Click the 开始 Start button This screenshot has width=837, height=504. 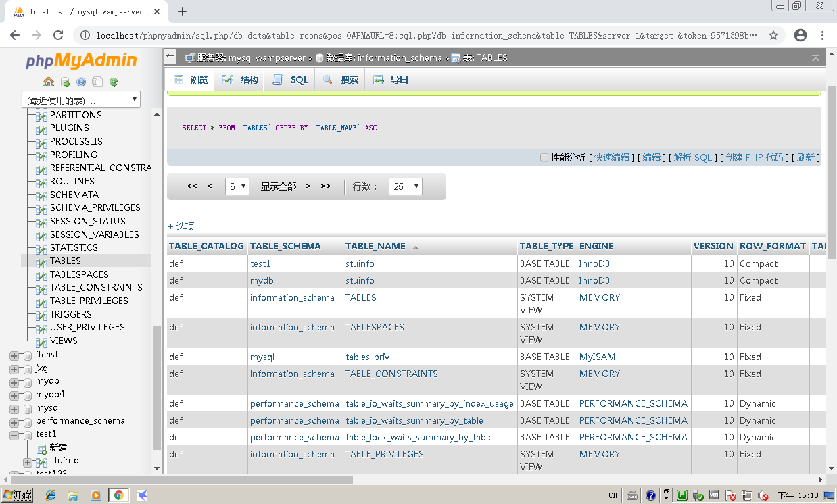(x=17, y=495)
